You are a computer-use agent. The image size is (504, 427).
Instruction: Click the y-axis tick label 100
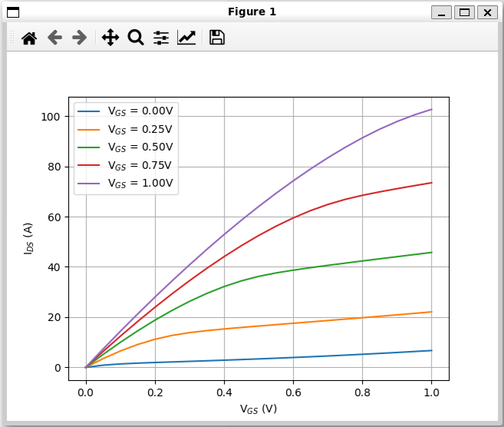51,117
